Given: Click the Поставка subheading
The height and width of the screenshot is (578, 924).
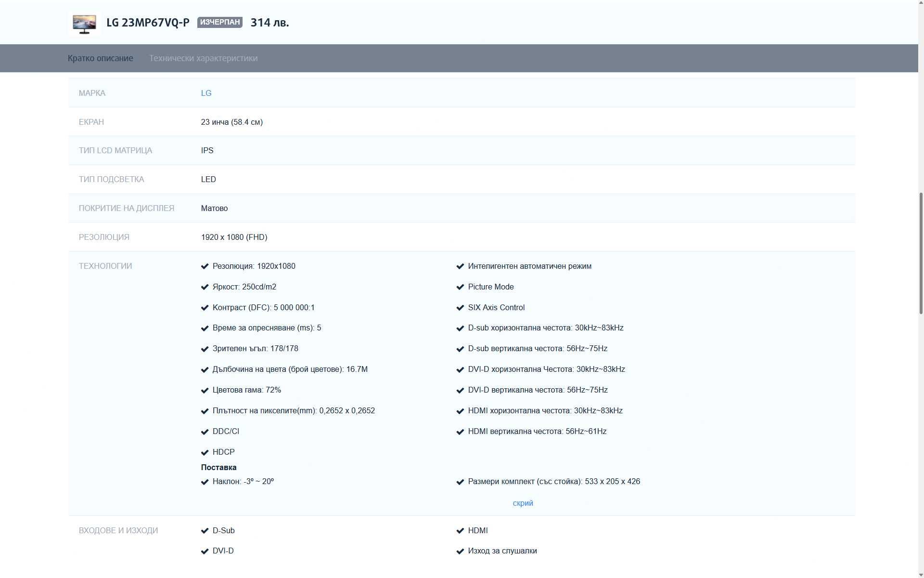Looking at the screenshot, I should pyautogui.click(x=218, y=467).
